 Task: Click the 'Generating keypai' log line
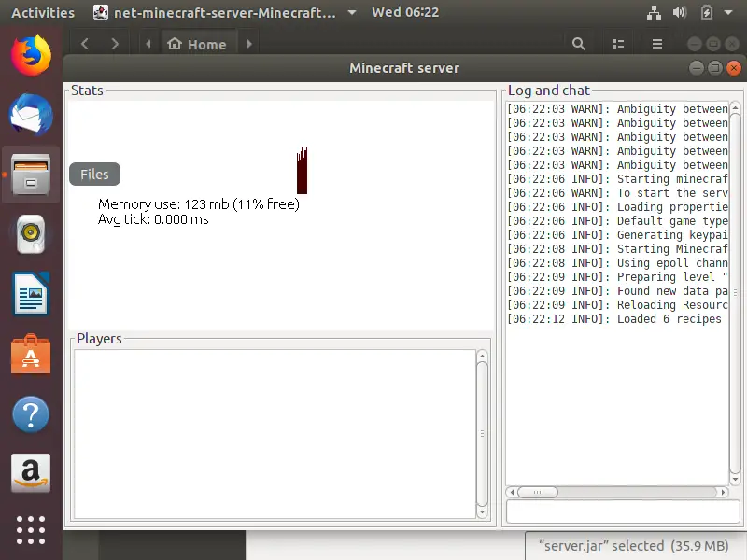click(x=617, y=235)
